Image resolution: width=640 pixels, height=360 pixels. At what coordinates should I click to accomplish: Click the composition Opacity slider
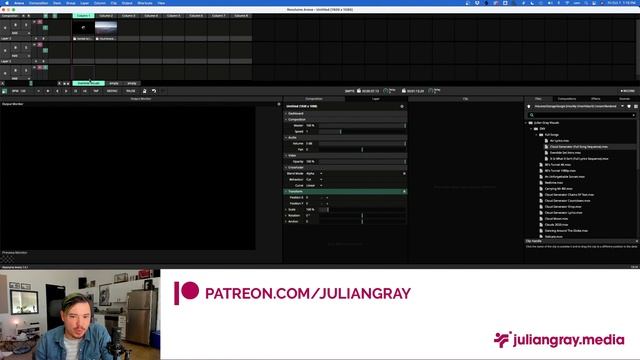(x=362, y=162)
